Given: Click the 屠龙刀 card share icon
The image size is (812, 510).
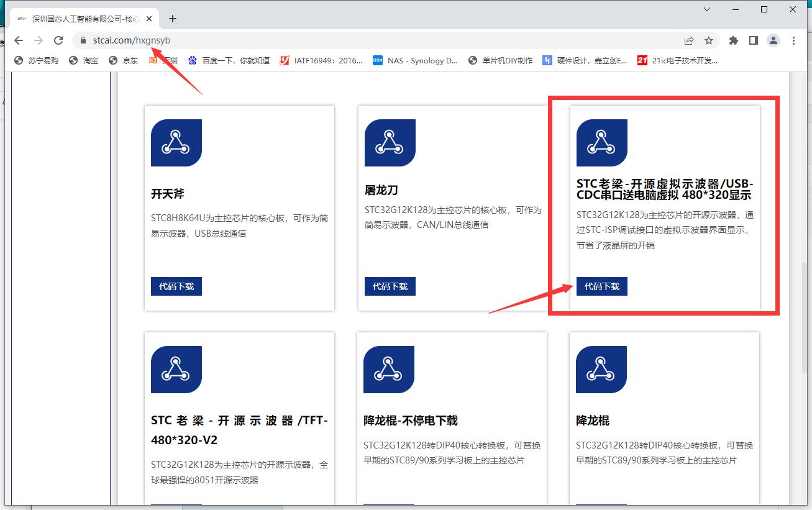Looking at the screenshot, I should (x=390, y=143).
